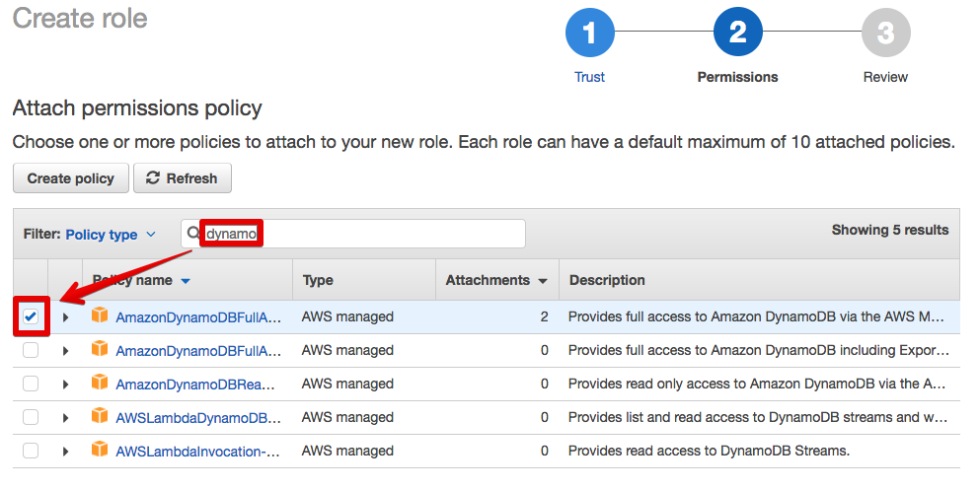Refresh the policy list

click(x=183, y=178)
